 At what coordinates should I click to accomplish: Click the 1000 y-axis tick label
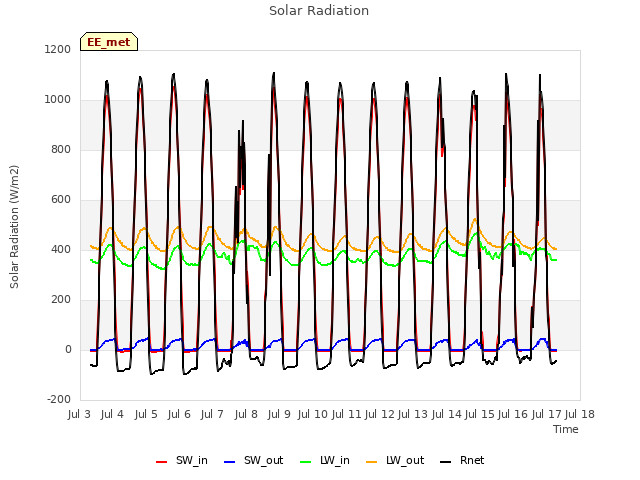(x=58, y=100)
